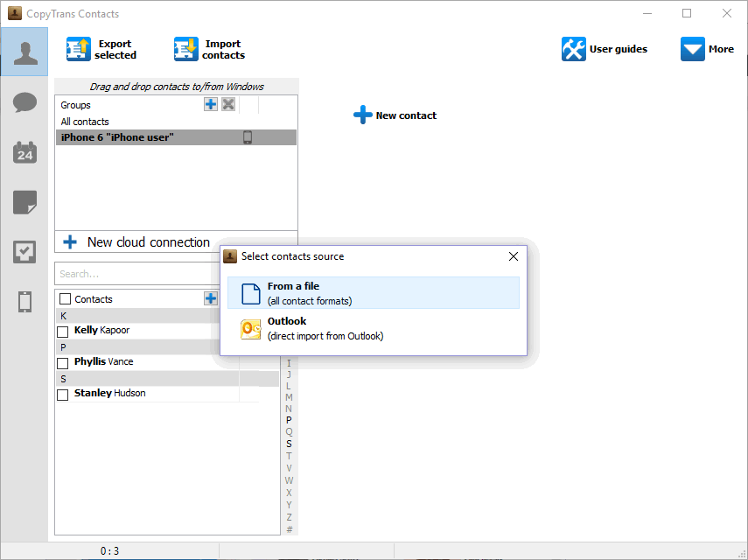Click the phone icon on iPhone 6 row
The width and height of the screenshot is (748, 560).
click(x=248, y=137)
